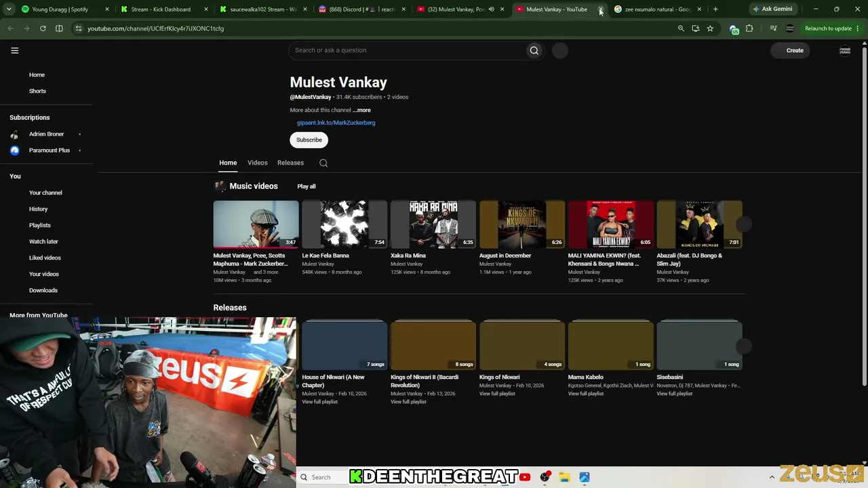View full playlist for Kings of Nkwari
Image resolution: width=868 pixels, height=488 pixels.
497,394
